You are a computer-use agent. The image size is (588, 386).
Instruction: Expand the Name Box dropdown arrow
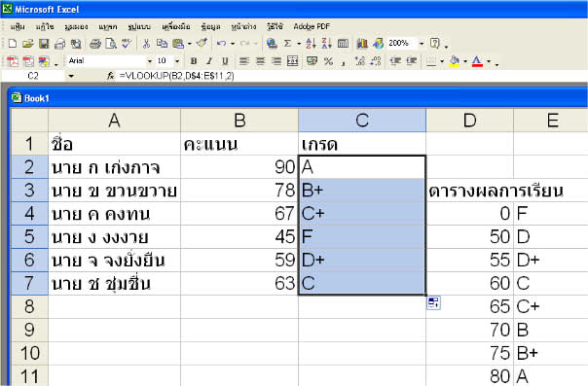(71, 76)
